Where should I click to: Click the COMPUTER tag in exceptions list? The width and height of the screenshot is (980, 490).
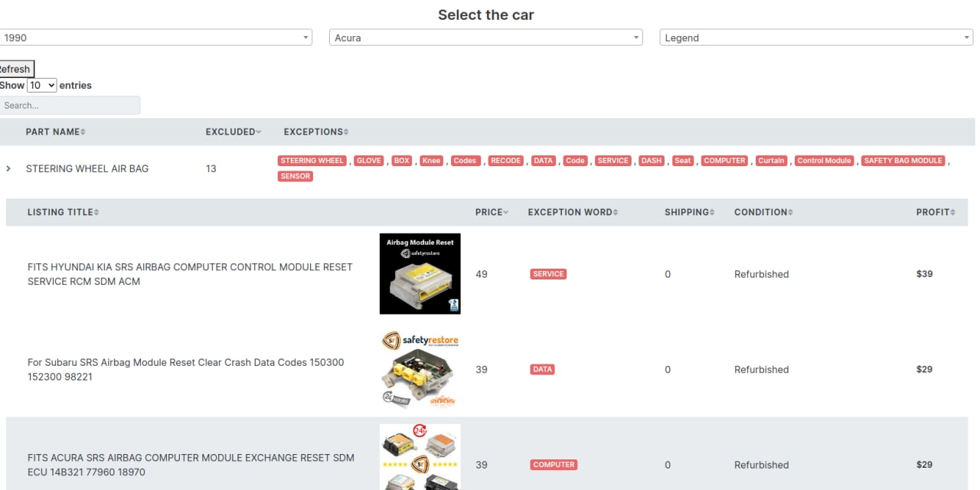(724, 161)
